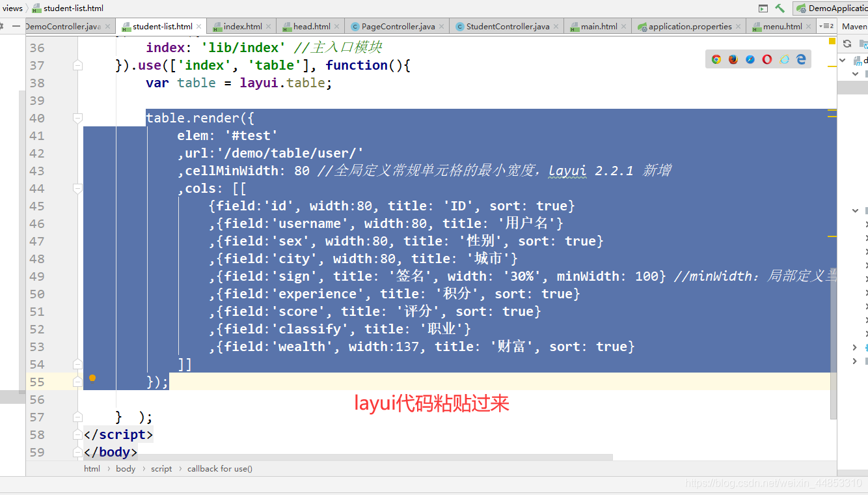Screen dimensions: 868x495
Task: Click the breakpoint bulb marker on line 55
Action: (x=92, y=378)
